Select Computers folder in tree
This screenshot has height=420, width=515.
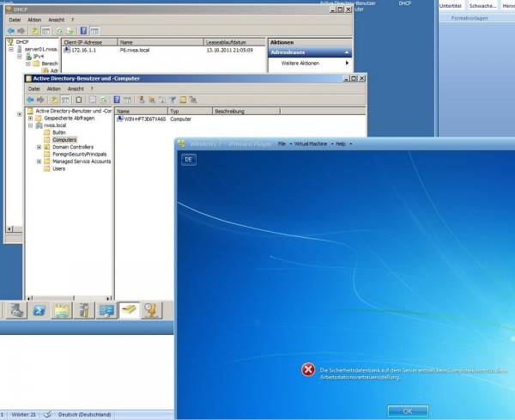[x=64, y=140]
